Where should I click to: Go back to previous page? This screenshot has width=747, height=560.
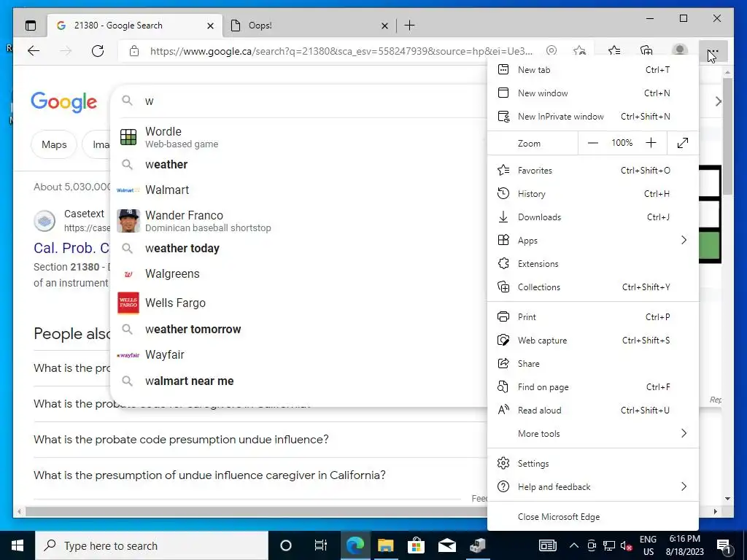pyautogui.click(x=34, y=51)
